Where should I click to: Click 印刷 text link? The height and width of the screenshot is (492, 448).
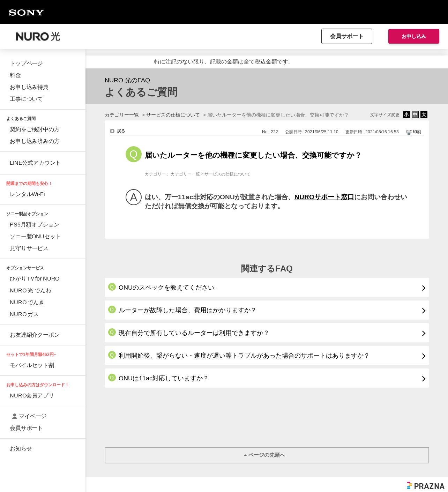coord(417,132)
